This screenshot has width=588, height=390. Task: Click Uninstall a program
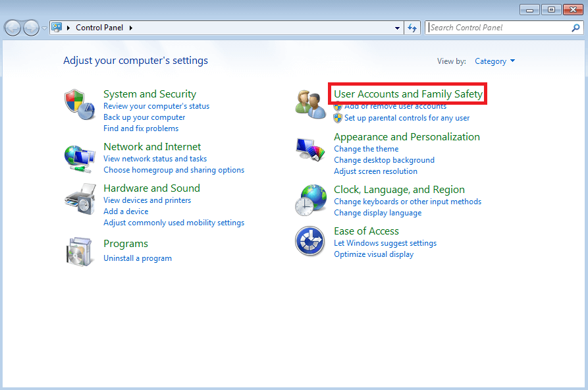tap(137, 258)
